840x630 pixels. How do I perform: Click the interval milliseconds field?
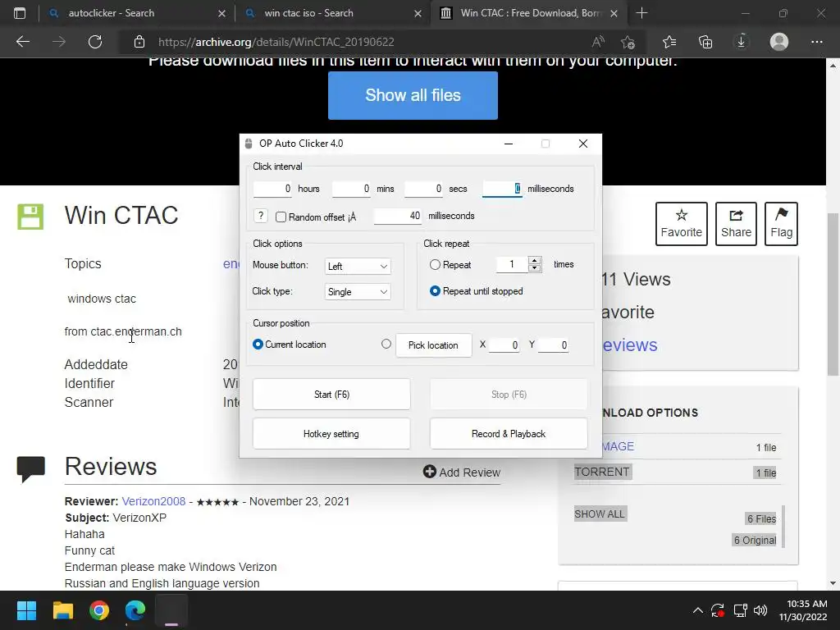tap(502, 189)
